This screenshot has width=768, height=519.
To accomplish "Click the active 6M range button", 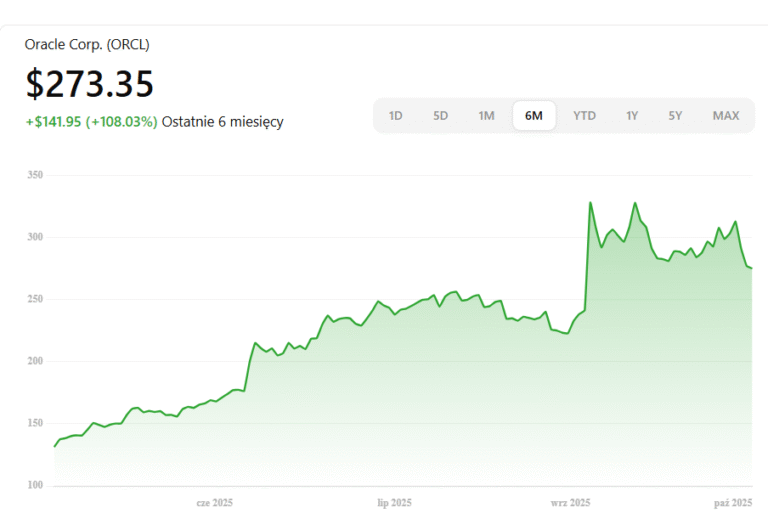I will pyautogui.click(x=534, y=116).
